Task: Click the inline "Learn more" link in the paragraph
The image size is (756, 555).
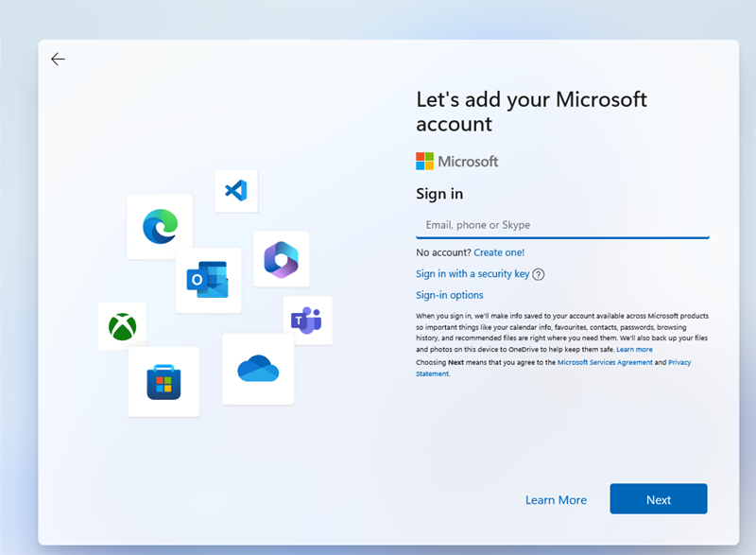Action: (x=634, y=350)
